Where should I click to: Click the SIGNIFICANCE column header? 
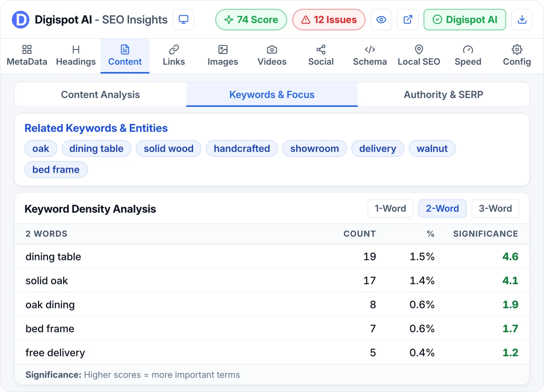[486, 234]
